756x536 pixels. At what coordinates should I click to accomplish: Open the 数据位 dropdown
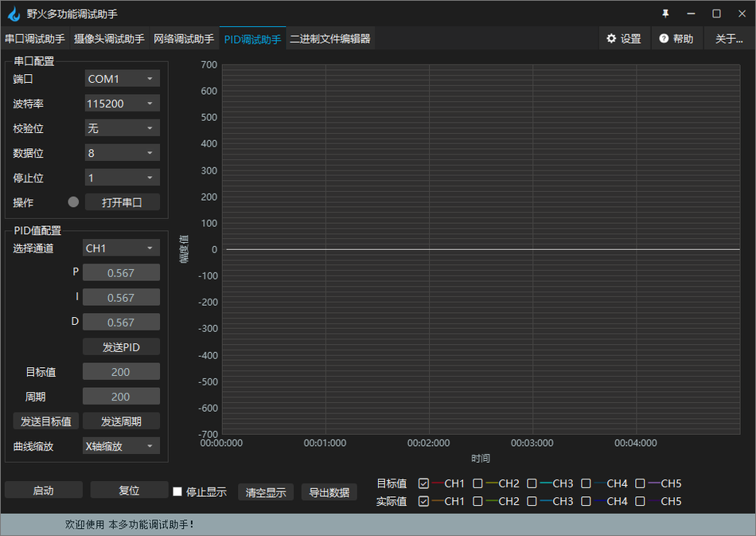[122, 153]
